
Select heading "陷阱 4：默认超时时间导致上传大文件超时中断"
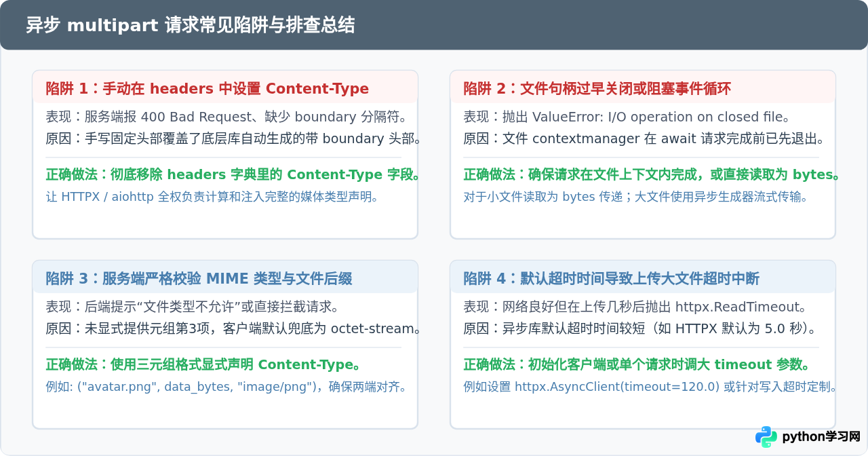tap(611, 278)
